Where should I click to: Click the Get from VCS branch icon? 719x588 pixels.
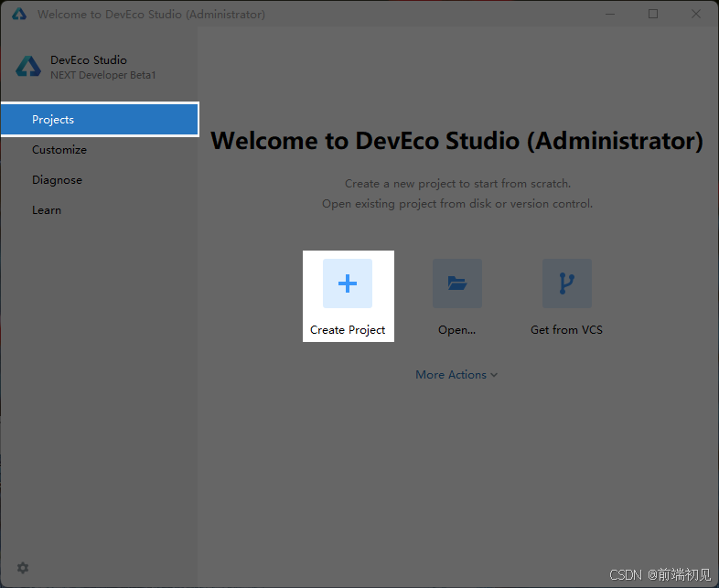[567, 283]
